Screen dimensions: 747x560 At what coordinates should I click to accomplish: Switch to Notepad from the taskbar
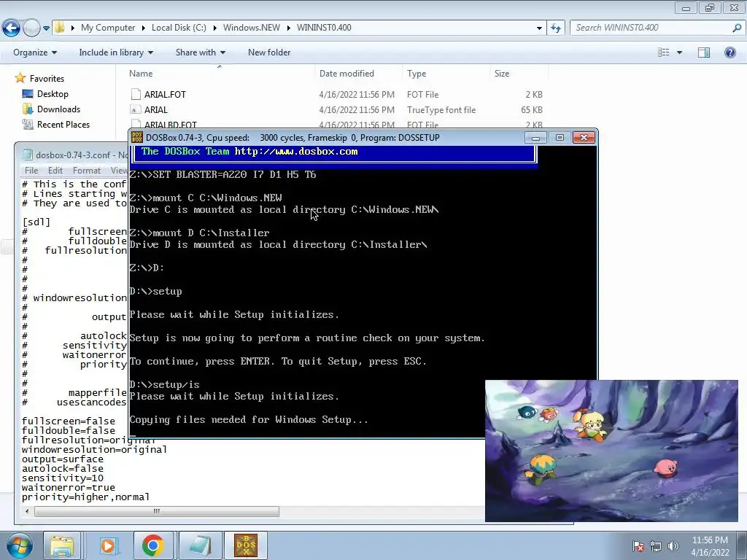[200, 545]
